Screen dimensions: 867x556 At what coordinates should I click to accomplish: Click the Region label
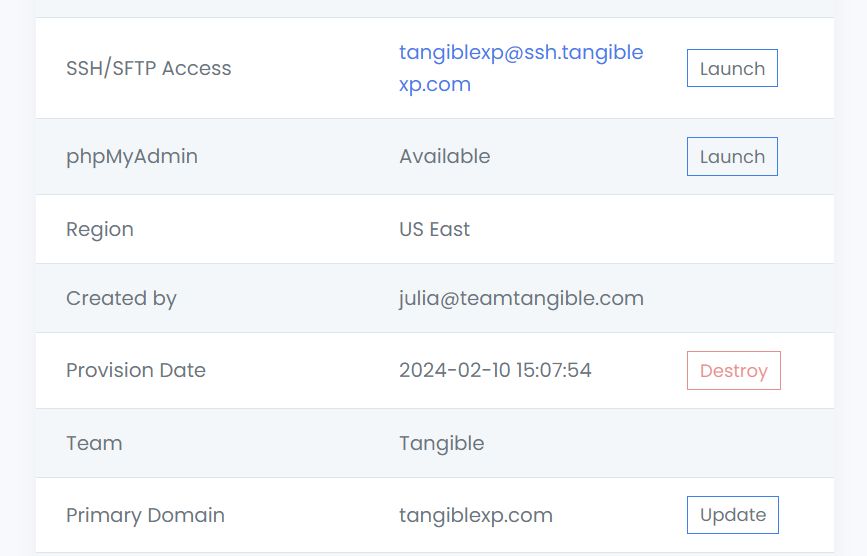pos(100,229)
